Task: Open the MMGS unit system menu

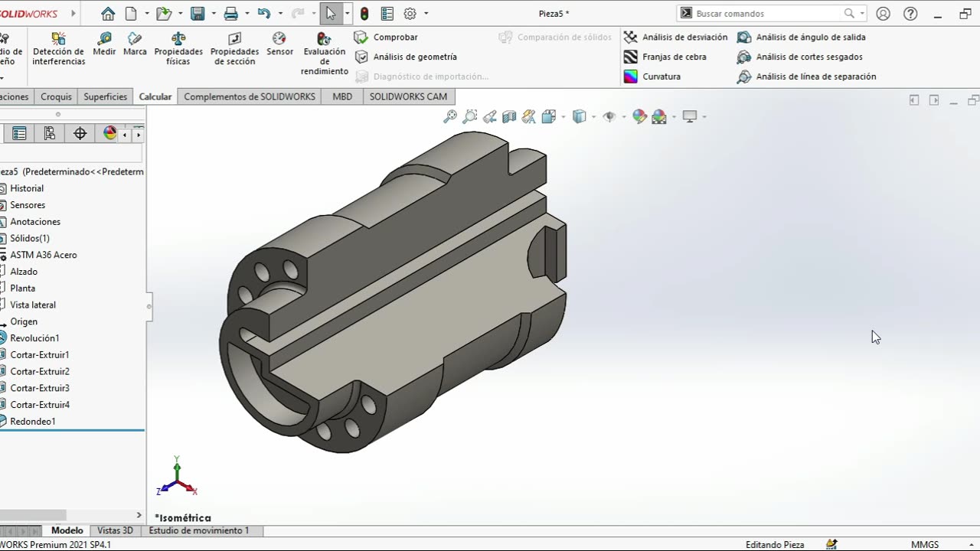Action: point(925,545)
